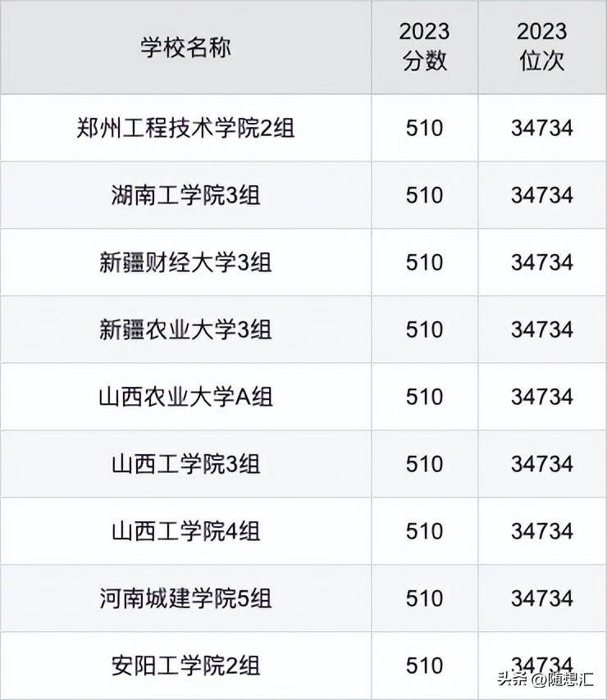Viewport: 607px width, 700px height.
Task: Click the 510 score for 安阳工学院2组
Action: pos(424,665)
